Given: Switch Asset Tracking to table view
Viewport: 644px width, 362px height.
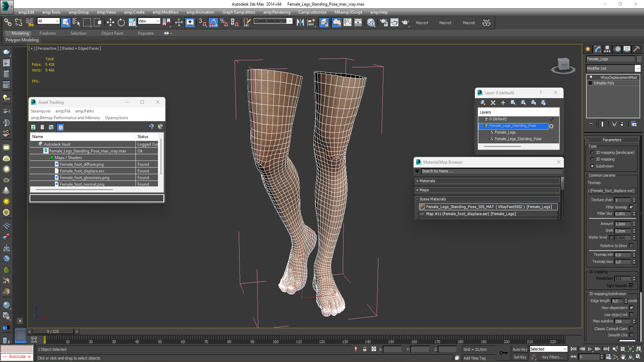Looking at the screenshot, I should coord(61,127).
